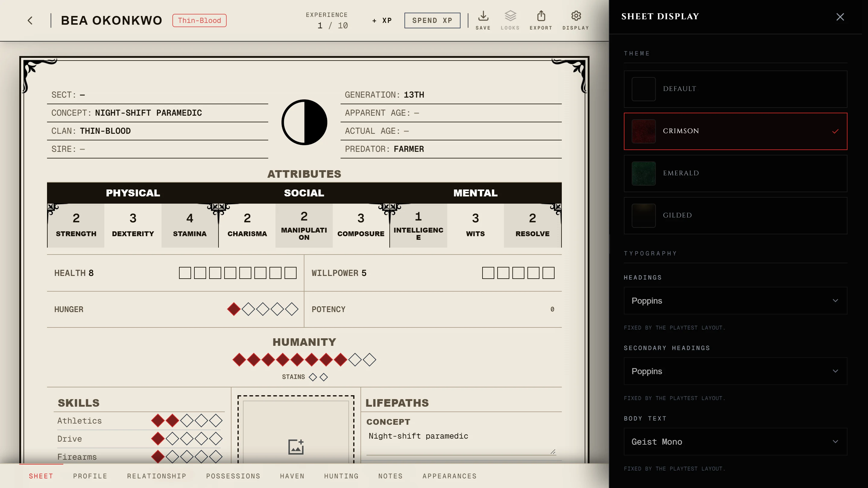The width and height of the screenshot is (868, 488).
Task: Open Display gear settings icon
Action: [x=576, y=20]
